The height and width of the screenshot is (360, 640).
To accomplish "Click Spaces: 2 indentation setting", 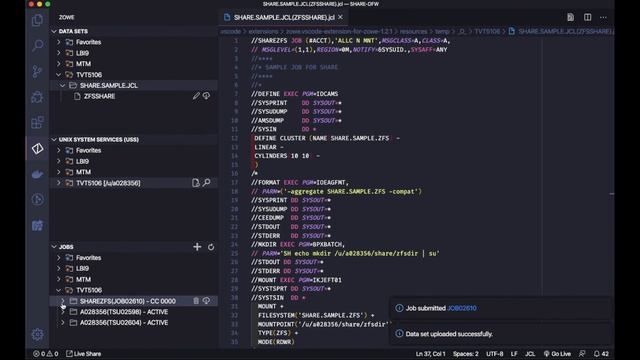I will tap(465, 354).
